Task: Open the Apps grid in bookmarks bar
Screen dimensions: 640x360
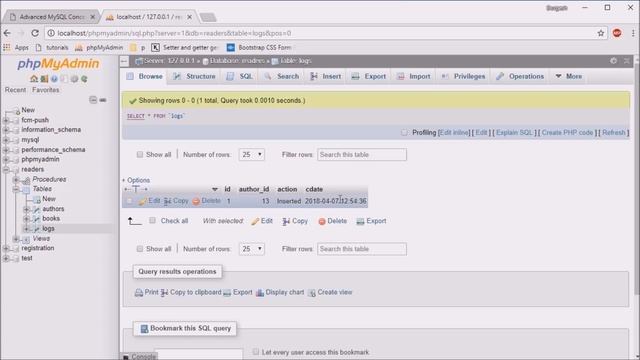Action: pos(7,47)
